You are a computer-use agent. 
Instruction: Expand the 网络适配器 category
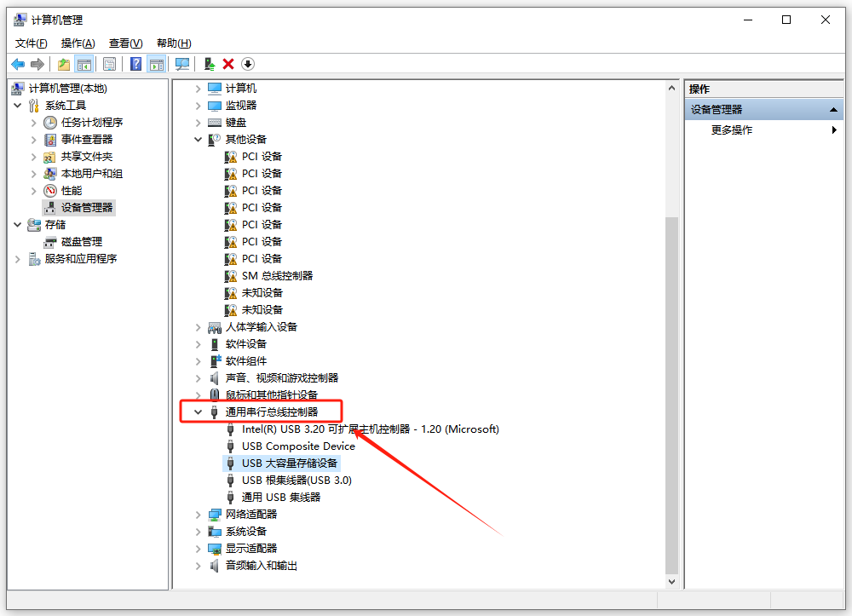(x=199, y=515)
